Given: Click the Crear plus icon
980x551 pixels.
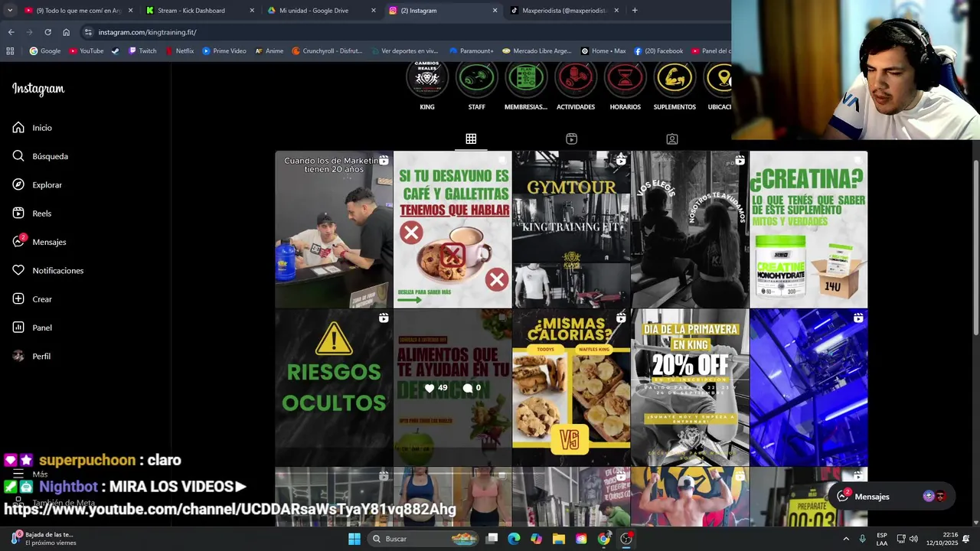Looking at the screenshot, I should [x=18, y=299].
